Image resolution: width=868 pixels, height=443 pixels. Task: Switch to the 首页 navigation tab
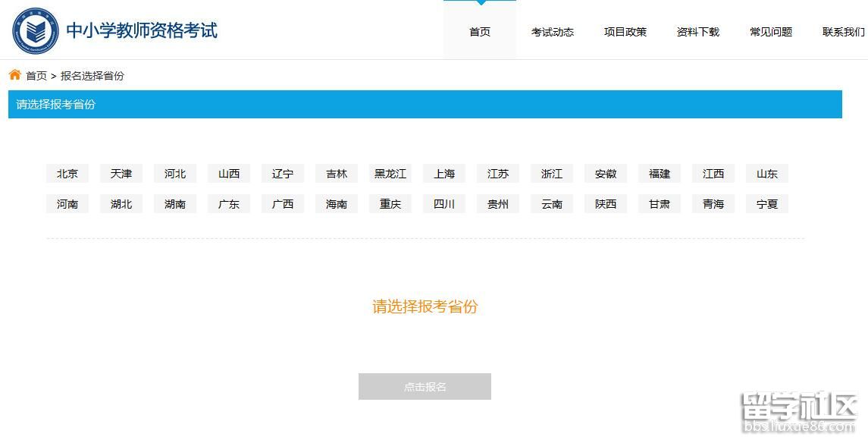479,32
